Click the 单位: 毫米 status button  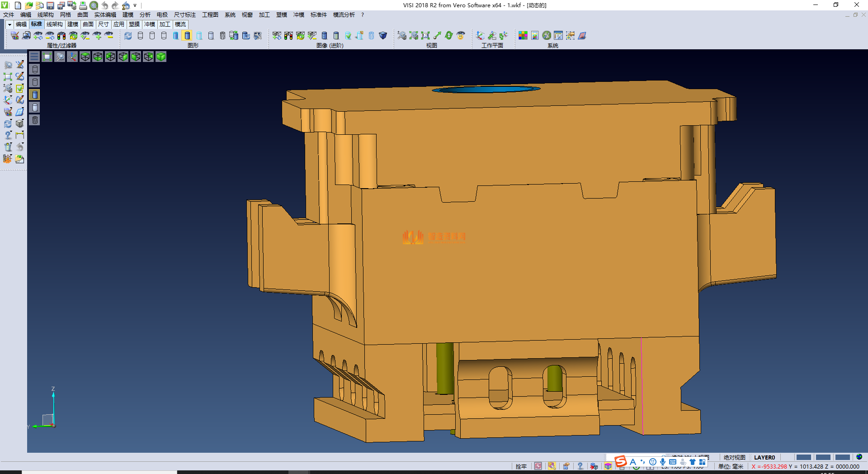point(731,466)
